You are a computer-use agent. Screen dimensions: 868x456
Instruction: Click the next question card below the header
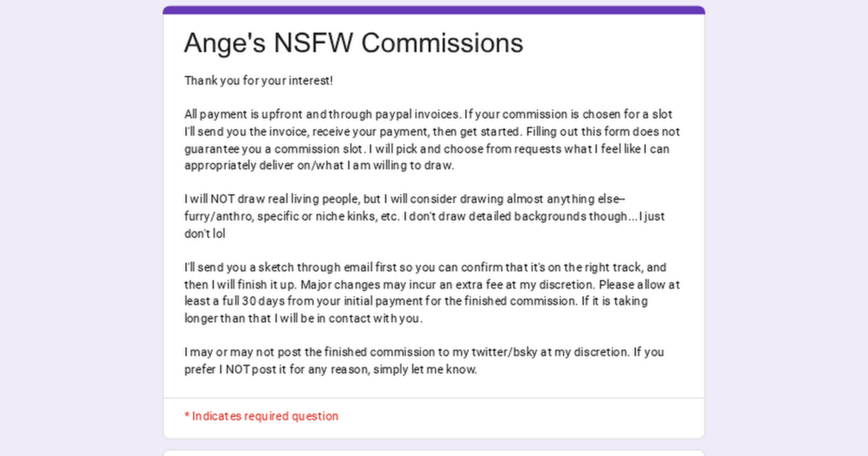tap(434, 453)
